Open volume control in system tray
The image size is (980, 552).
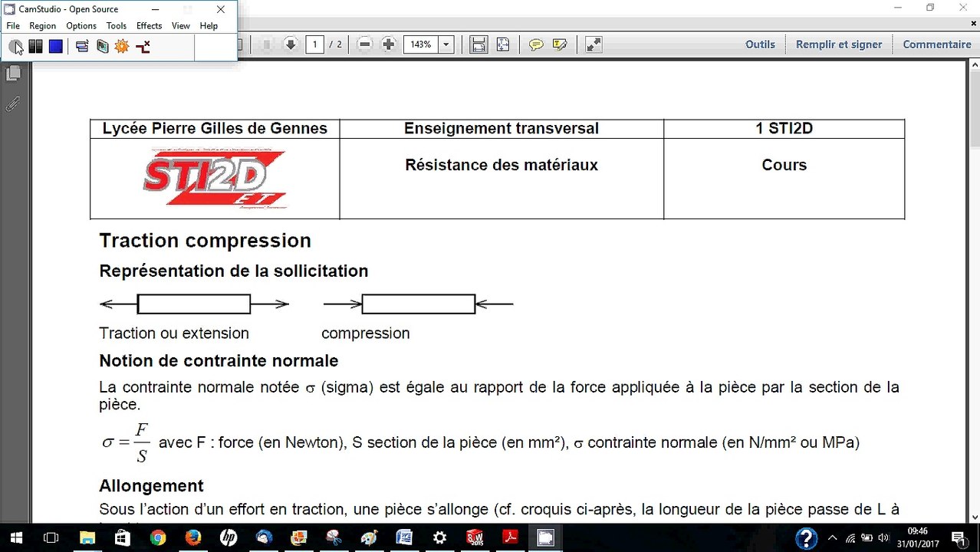(x=884, y=537)
